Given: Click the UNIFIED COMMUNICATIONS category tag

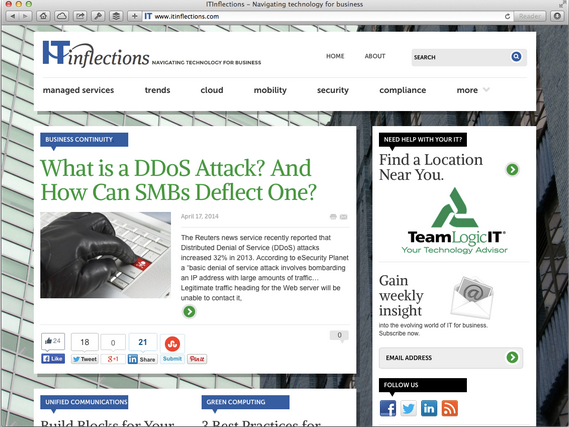Looking at the screenshot, I should [x=84, y=402].
